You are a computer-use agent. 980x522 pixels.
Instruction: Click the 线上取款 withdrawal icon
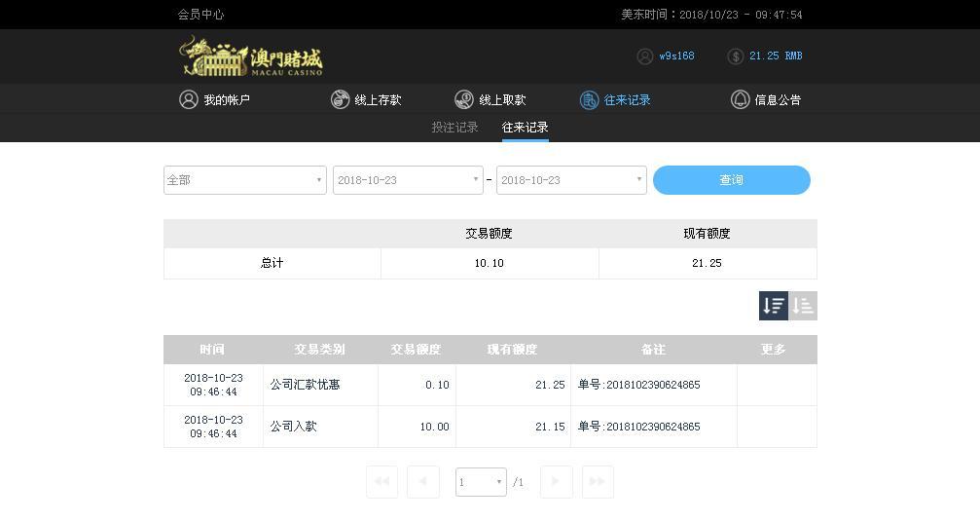pos(464,99)
